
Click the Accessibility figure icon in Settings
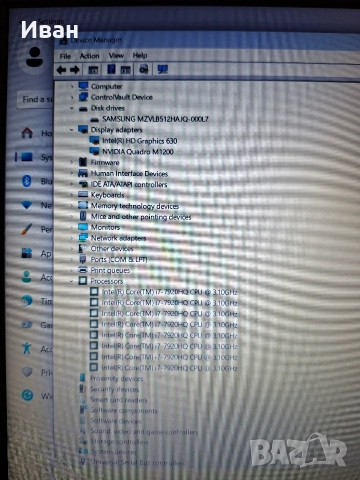(27, 349)
